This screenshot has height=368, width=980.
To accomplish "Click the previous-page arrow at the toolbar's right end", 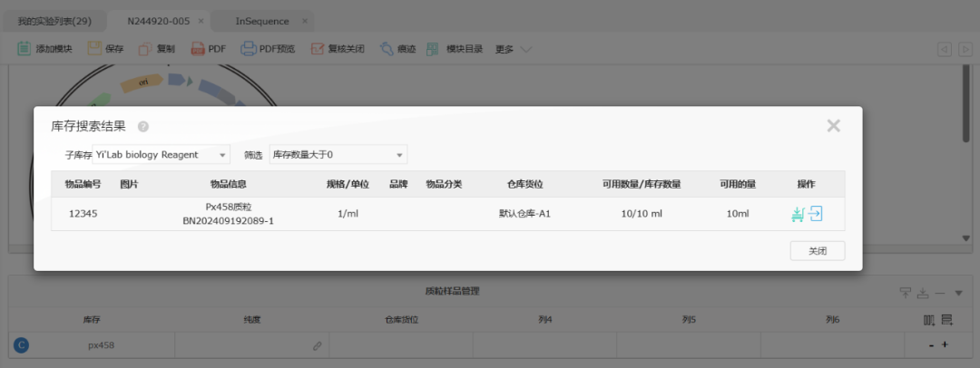I will (945, 49).
